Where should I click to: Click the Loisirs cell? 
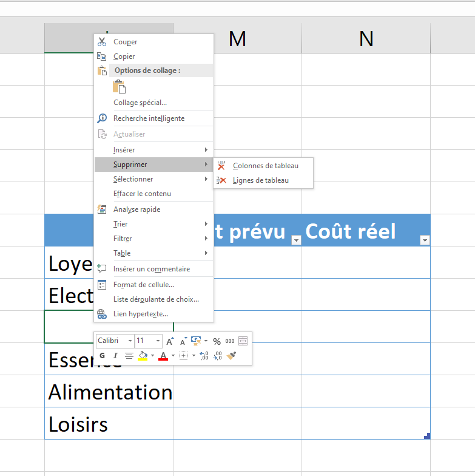(109, 423)
